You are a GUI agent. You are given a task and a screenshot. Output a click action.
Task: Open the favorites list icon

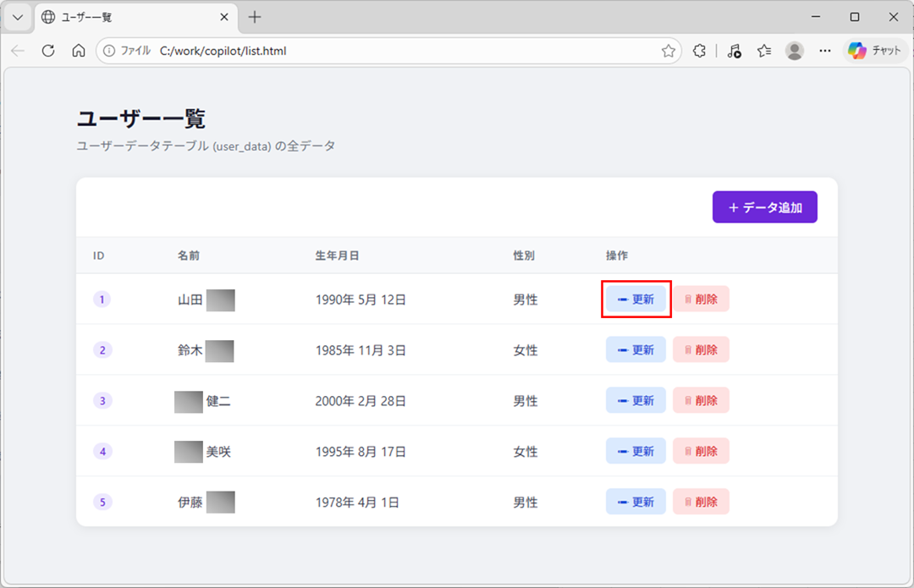pyautogui.click(x=764, y=51)
